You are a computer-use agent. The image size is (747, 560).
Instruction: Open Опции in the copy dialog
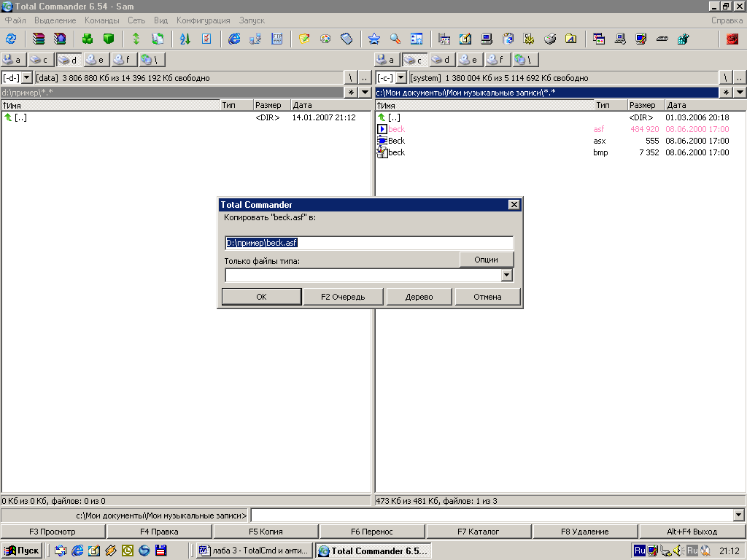click(x=487, y=260)
